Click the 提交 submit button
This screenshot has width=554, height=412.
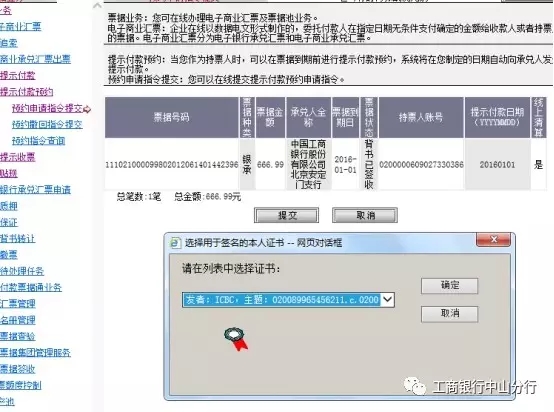pyautogui.click(x=286, y=215)
